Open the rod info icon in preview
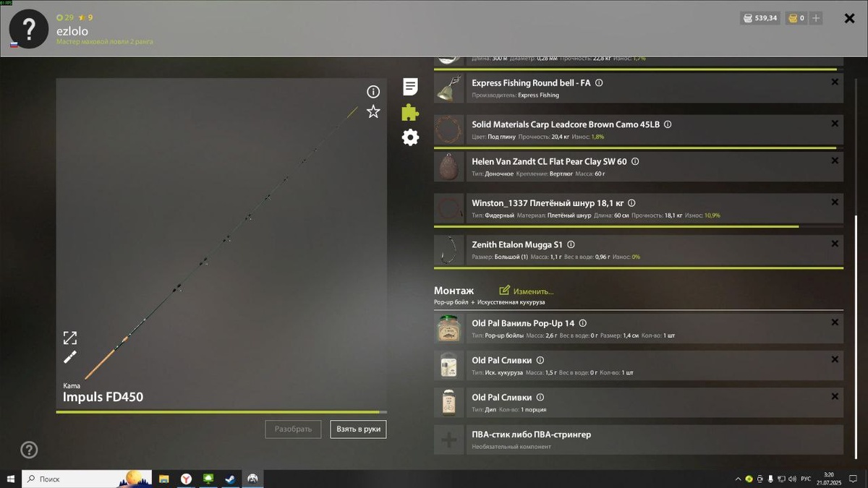Viewport: 868px width, 488px height. 373,92
